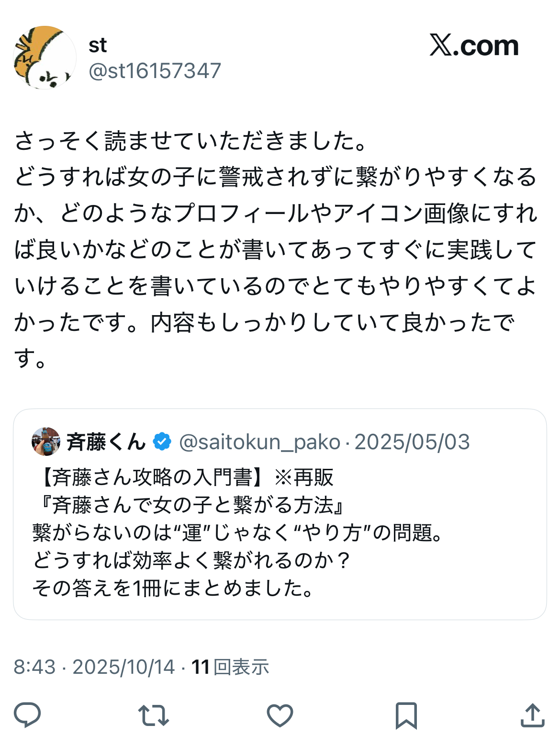Click the quoted post date 2025/05/03
The width and height of the screenshot is (560, 748).
pyautogui.click(x=412, y=442)
